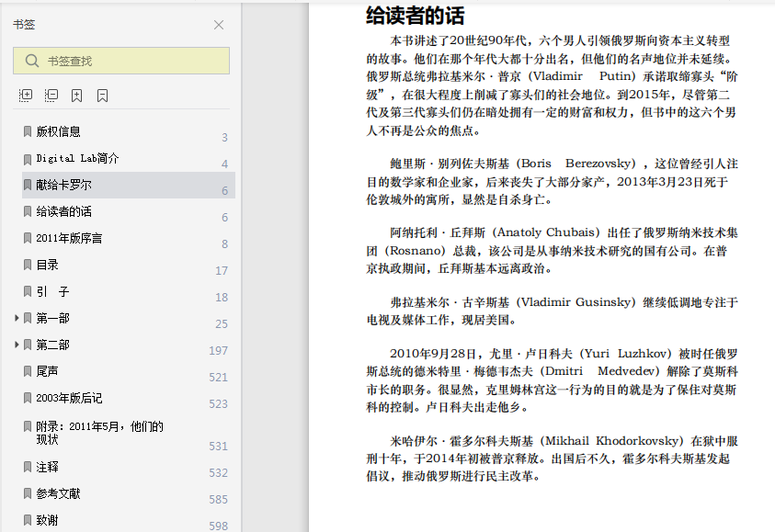Image resolution: width=775 pixels, height=532 pixels.
Task: Open the 第一部 bookmark
Action: click(x=53, y=318)
